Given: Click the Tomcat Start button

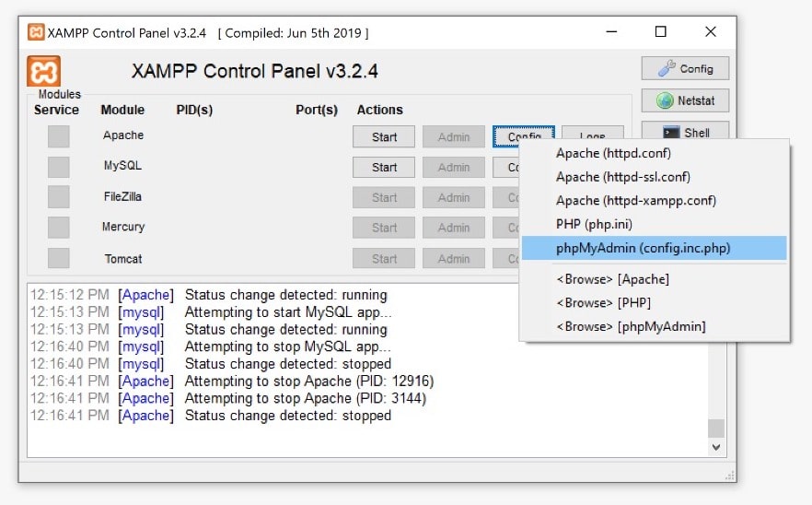Looking at the screenshot, I should (384, 258).
